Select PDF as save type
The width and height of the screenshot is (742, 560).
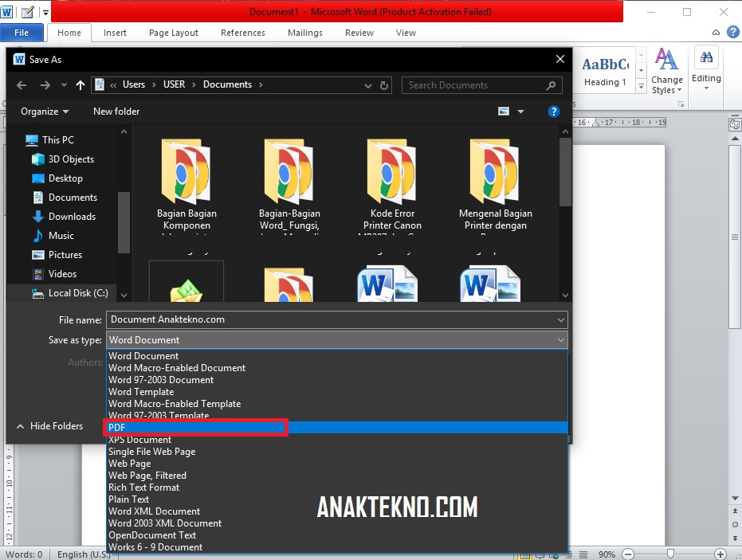337,428
